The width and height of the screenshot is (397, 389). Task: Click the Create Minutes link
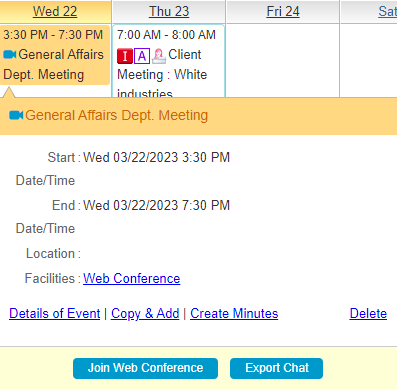click(234, 314)
